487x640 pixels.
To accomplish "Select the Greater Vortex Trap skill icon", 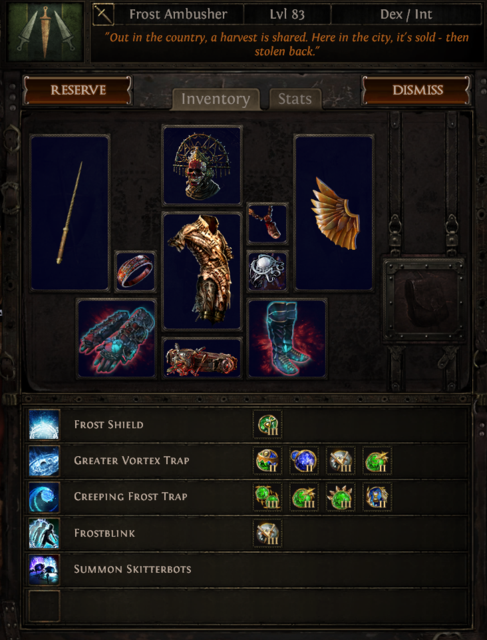I will 44,461.
